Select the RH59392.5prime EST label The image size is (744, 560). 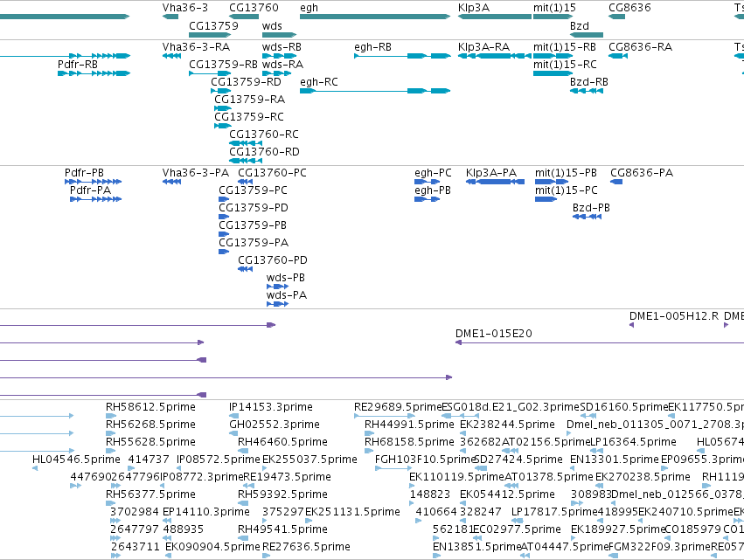282,495
